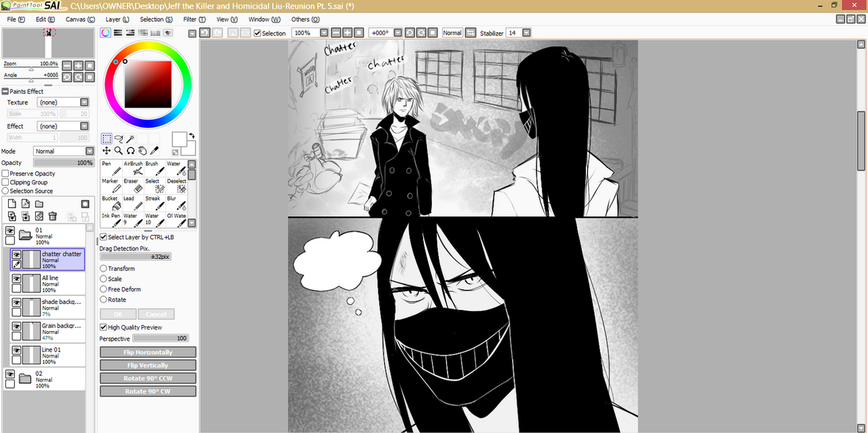Open the Canvas menu
868x433 pixels.
pos(80,19)
